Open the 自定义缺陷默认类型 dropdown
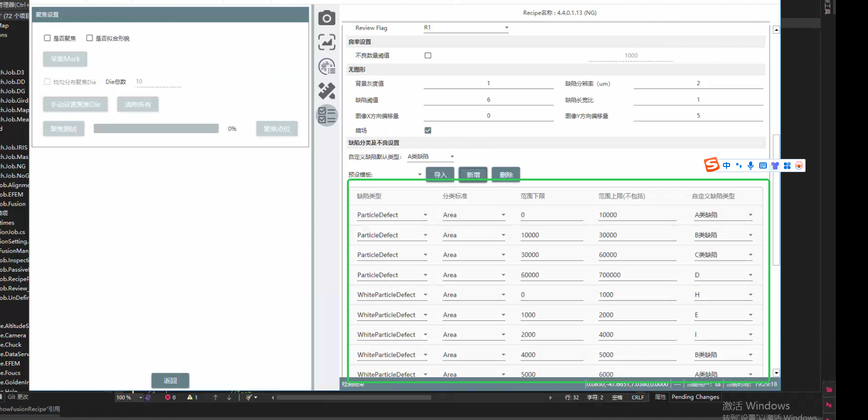Screen dimensions: 868x420 click(x=431, y=157)
